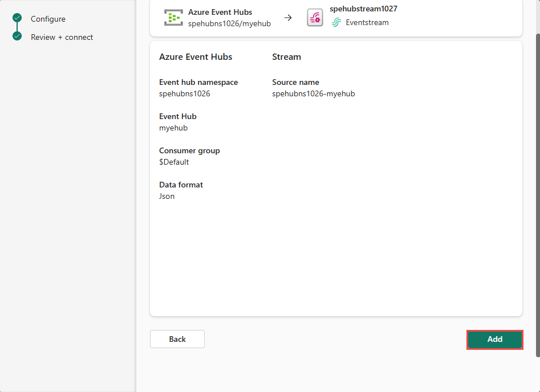Image resolution: width=540 pixels, height=392 pixels.
Task: Click the Stream section heading
Action: pos(286,57)
